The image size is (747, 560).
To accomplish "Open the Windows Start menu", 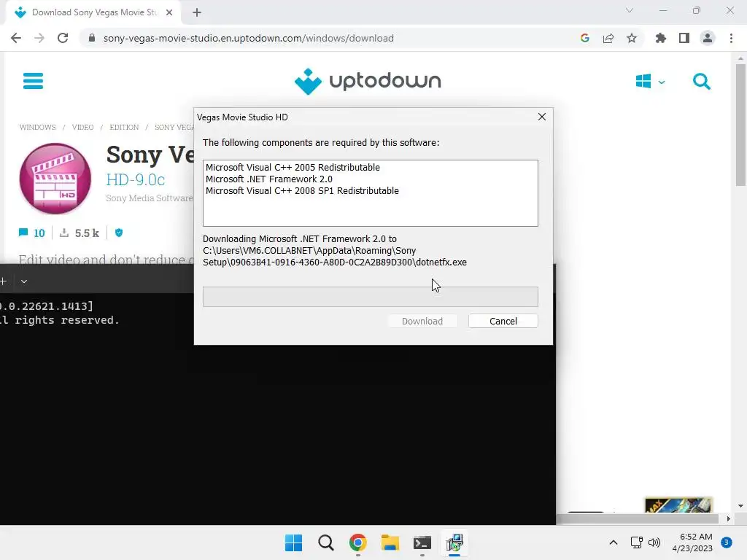I will [x=293, y=542].
